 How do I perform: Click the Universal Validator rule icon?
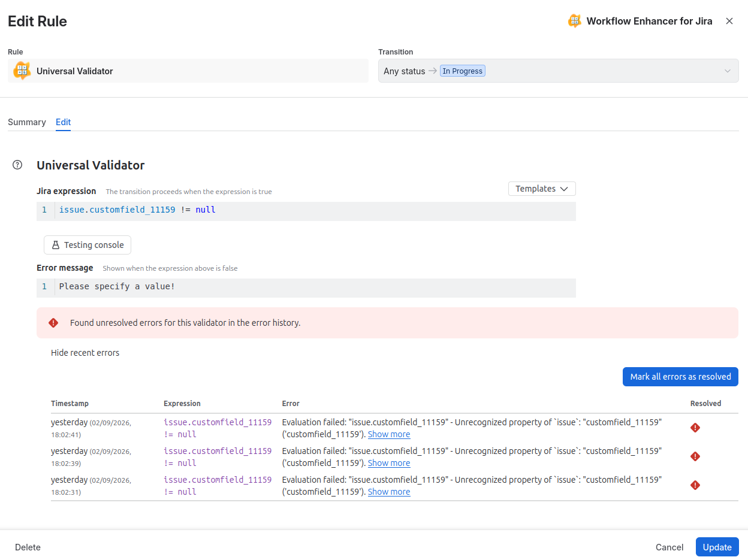[22, 71]
